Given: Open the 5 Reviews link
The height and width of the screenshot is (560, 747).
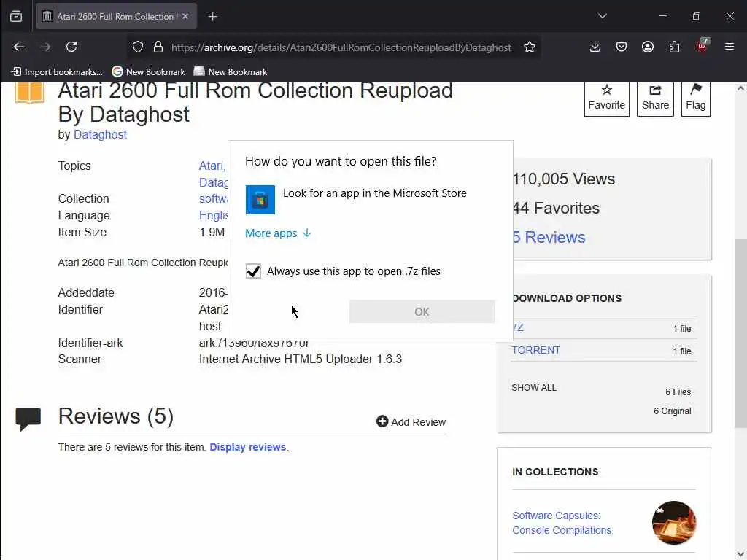Looking at the screenshot, I should pyautogui.click(x=549, y=237).
